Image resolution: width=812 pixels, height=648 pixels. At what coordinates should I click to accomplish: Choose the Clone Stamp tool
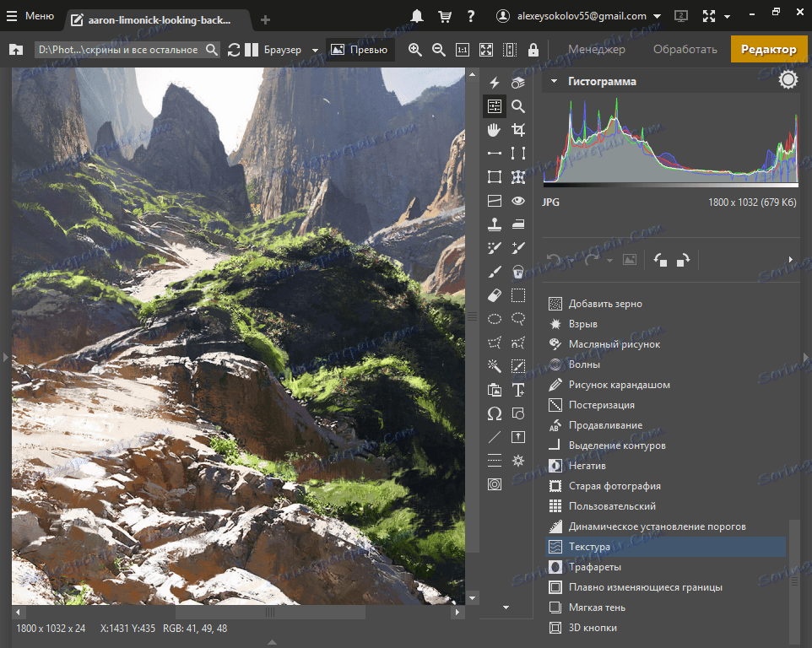click(495, 224)
